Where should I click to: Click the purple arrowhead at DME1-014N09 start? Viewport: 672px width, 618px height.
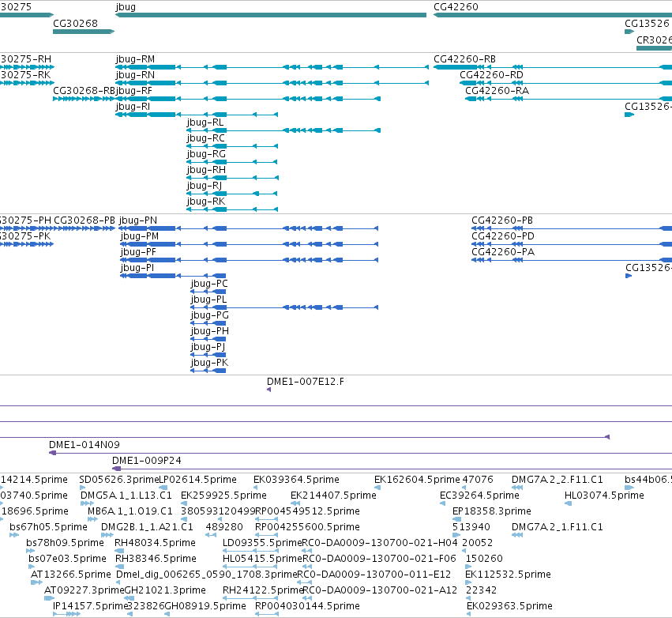pos(52,453)
